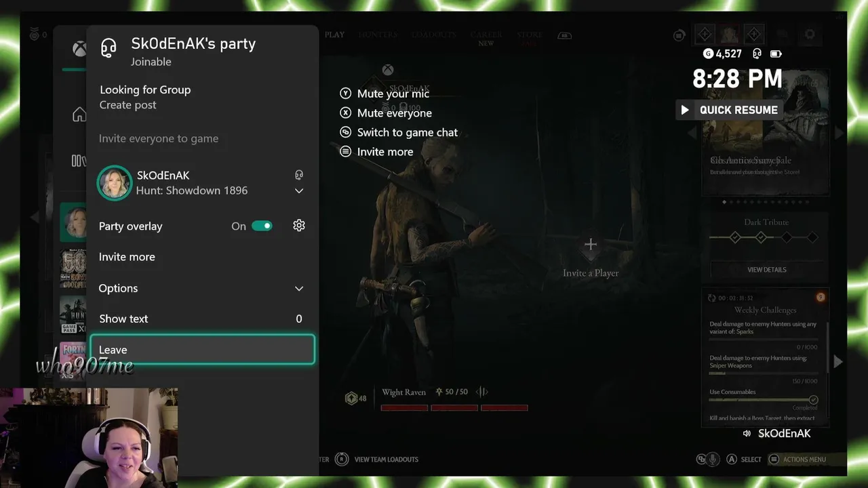Select the PLAY tab in game menu
Viewport: 868px width, 488px height.
coord(334,35)
